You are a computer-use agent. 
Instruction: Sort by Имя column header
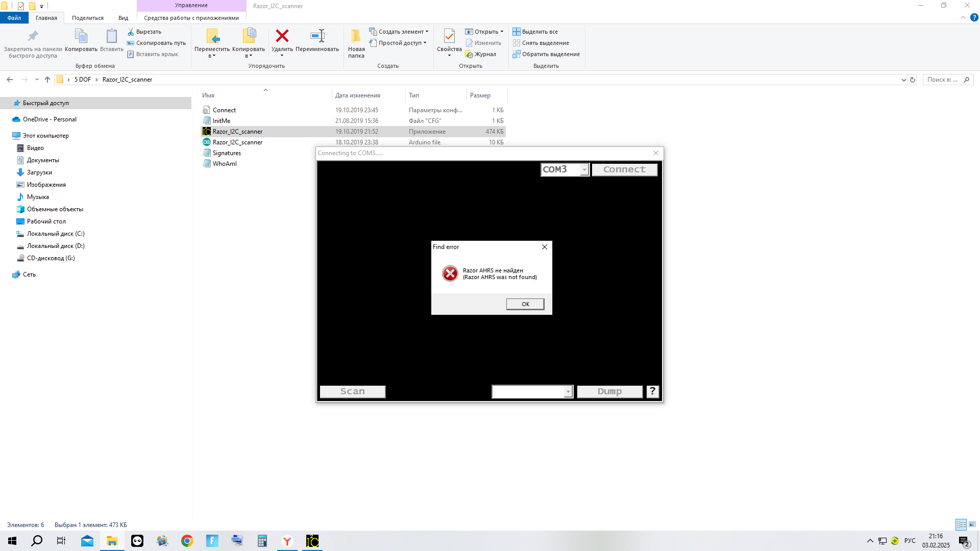tap(265, 95)
